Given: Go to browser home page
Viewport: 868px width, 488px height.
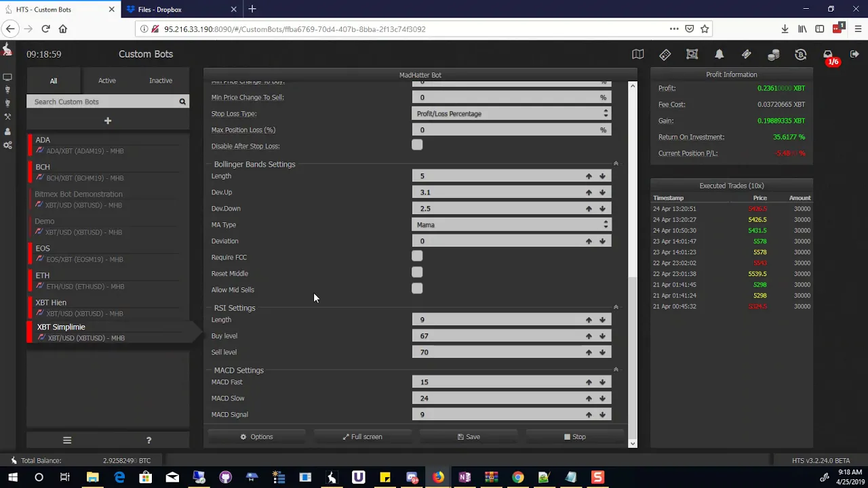Looking at the screenshot, I should point(63,28).
